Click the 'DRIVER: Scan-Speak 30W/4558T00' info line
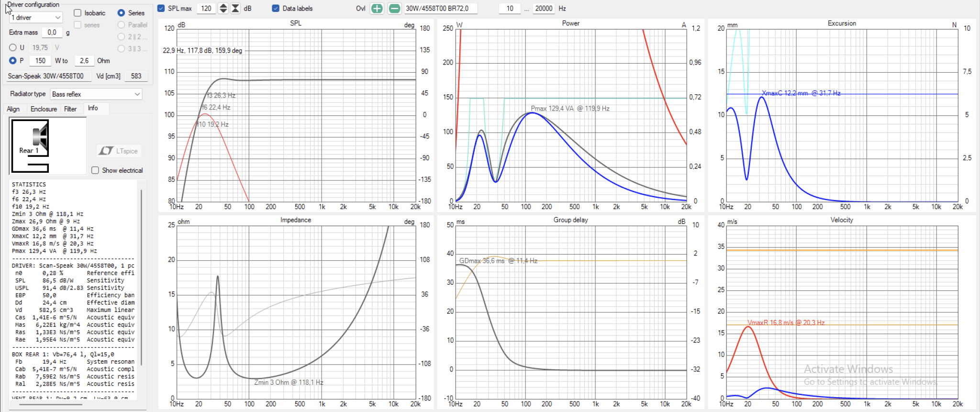This screenshot has width=980, height=412. pos(73,266)
